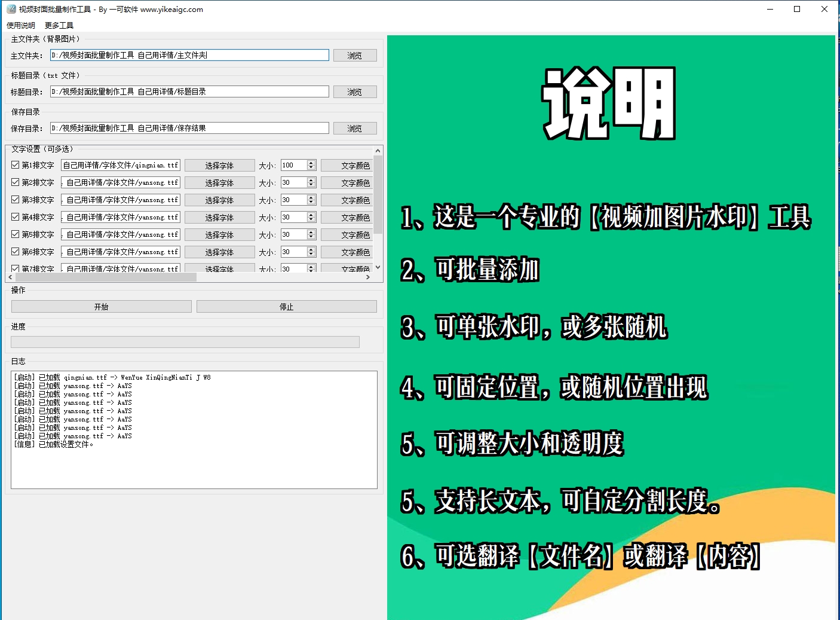Open the 更多工具 menu
Image resolution: width=840 pixels, height=620 pixels.
pos(58,25)
